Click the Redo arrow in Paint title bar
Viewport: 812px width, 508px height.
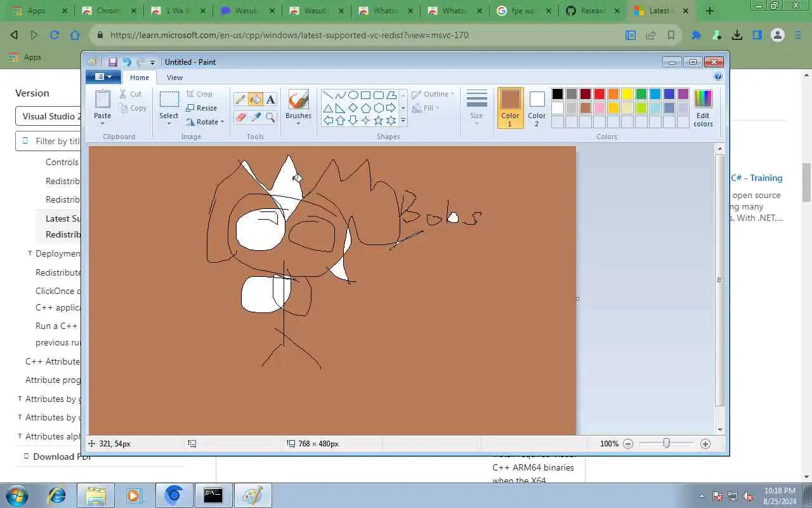tap(140, 62)
